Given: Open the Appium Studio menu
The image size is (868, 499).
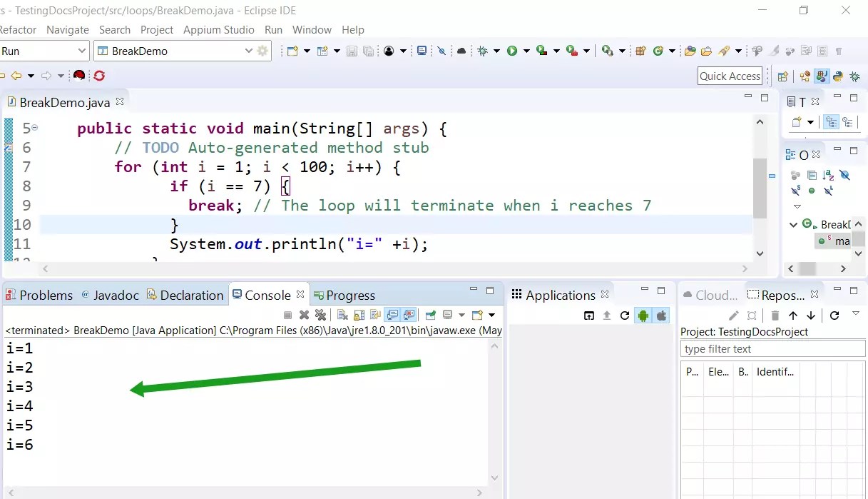Looking at the screenshot, I should (x=219, y=29).
